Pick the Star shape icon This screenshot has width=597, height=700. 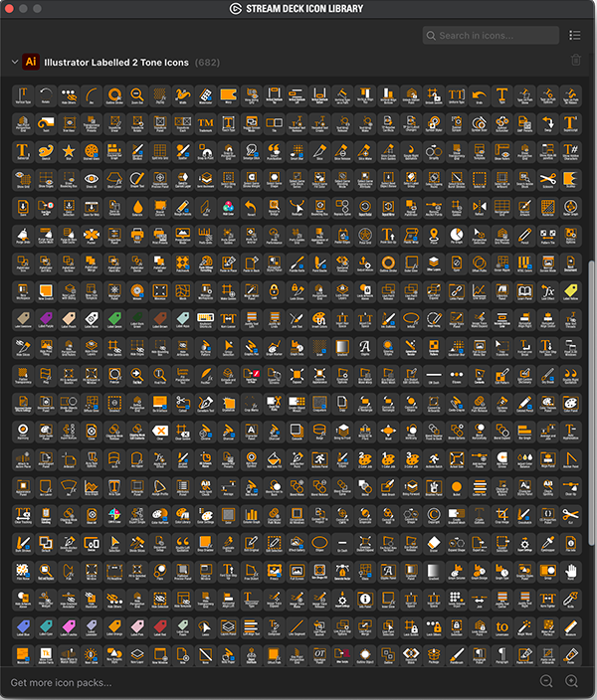69,152
